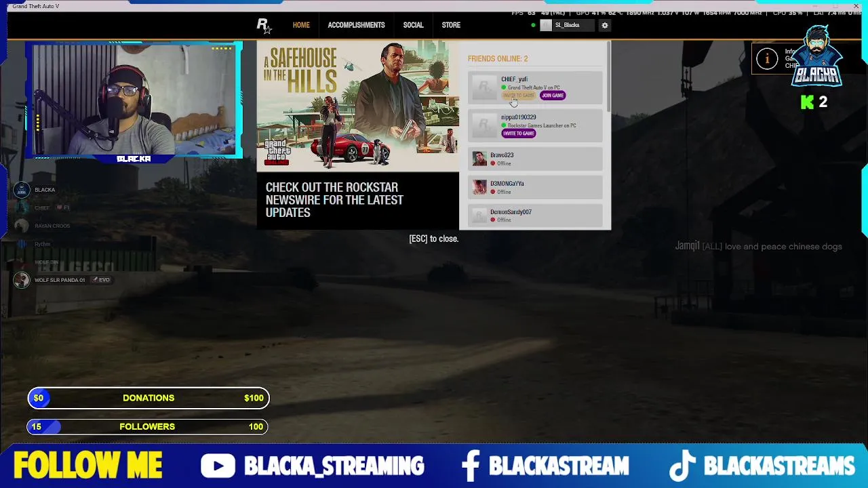Viewport: 868px width, 488px height.
Task: Open the settings gear next to SL_Blacka
Action: [x=605, y=25]
